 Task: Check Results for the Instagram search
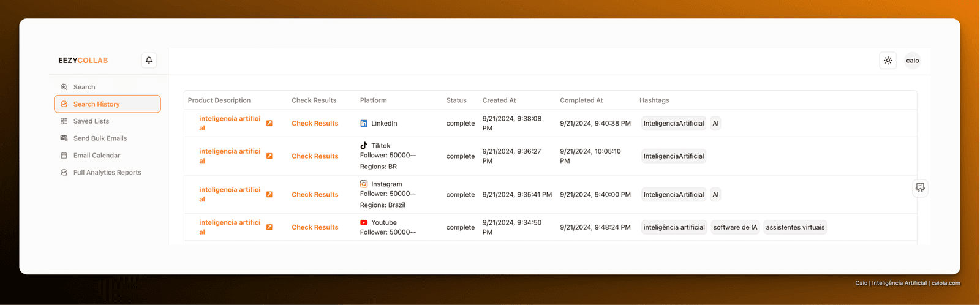coord(315,195)
